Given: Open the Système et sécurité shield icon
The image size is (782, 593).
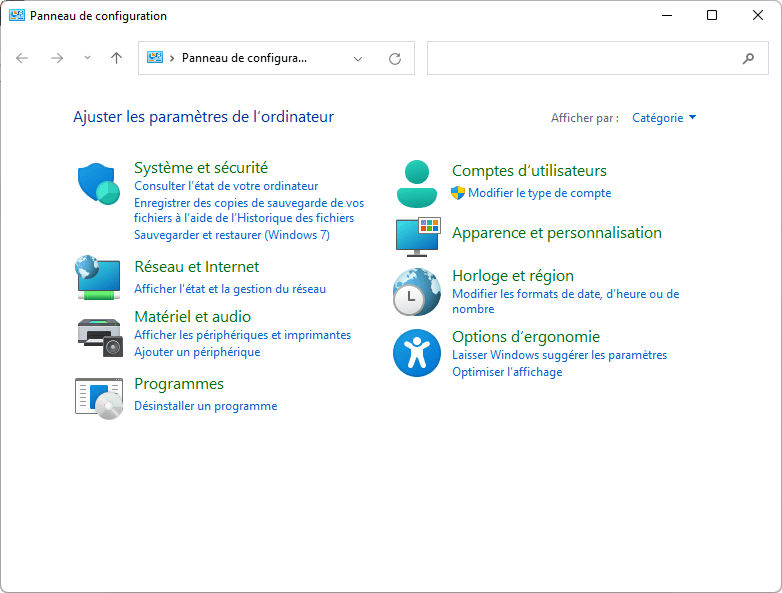Looking at the screenshot, I should coord(99,184).
